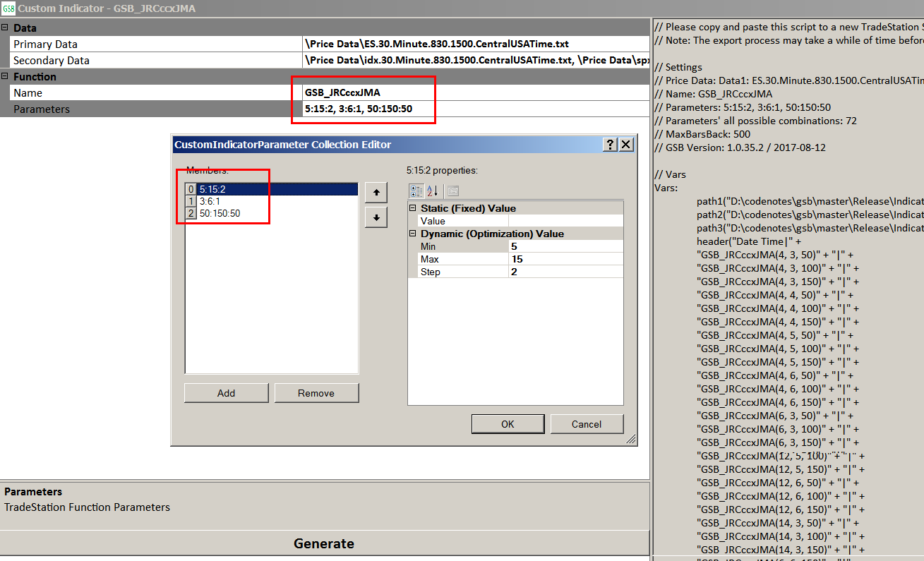The width and height of the screenshot is (924, 561).
Task: Sort properties alphabetically
Action: coord(433,191)
